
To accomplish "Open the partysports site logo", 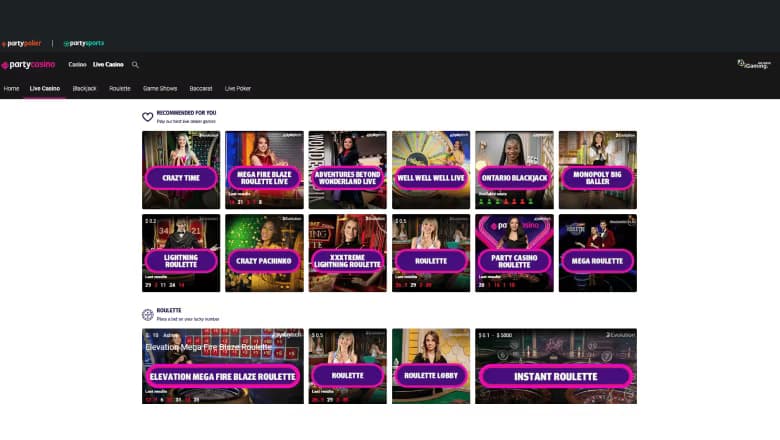I will click(x=84, y=43).
